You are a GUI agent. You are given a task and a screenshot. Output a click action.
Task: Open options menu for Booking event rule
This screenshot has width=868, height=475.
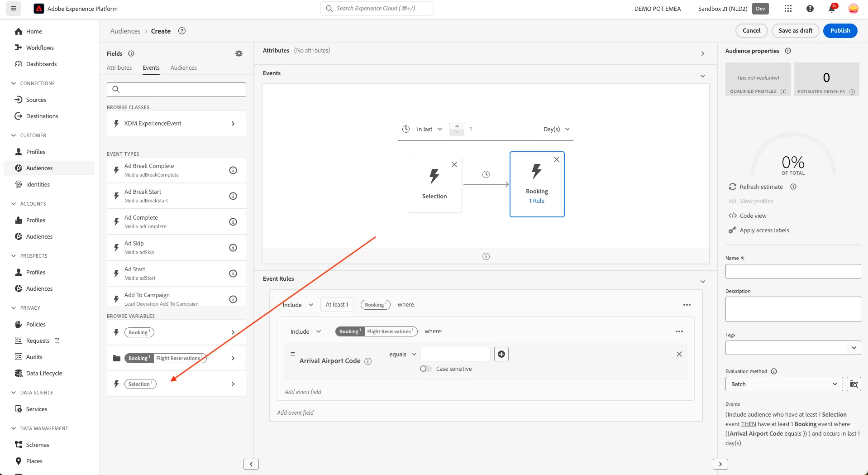pyautogui.click(x=687, y=305)
